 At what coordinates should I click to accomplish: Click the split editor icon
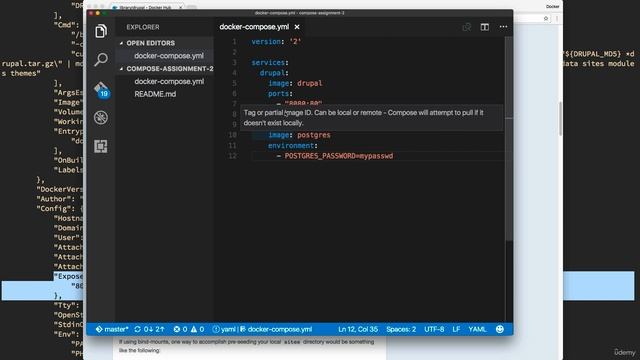(x=484, y=27)
